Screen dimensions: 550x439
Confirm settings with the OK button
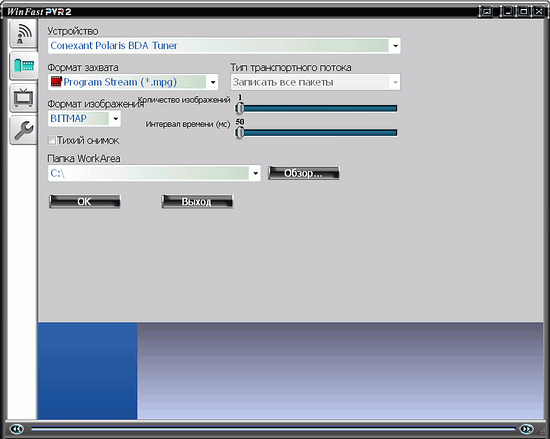85,202
